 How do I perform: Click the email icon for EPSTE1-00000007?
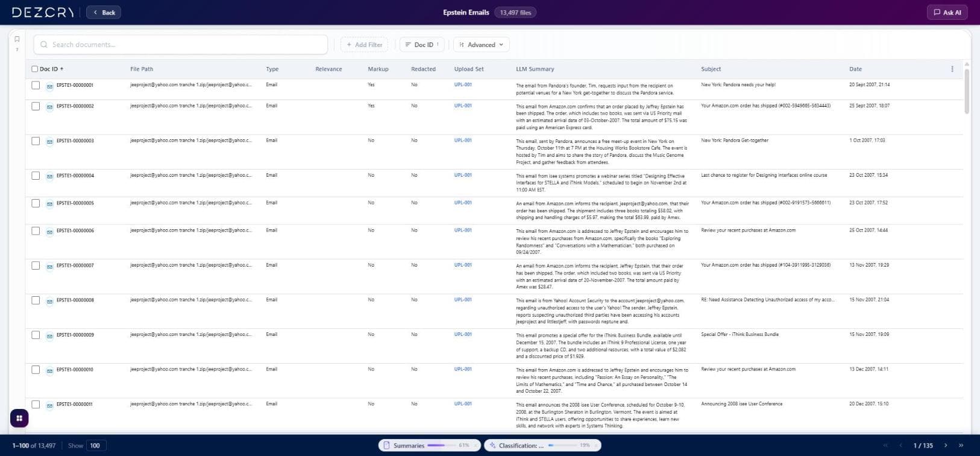(49, 266)
